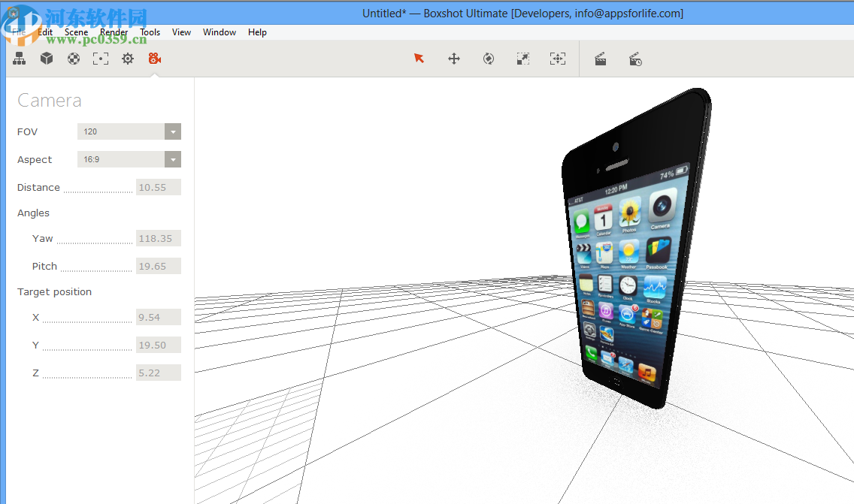Click the clapperboard with clock icon
The height and width of the screenshot is (504, 854).
(635, 59)
